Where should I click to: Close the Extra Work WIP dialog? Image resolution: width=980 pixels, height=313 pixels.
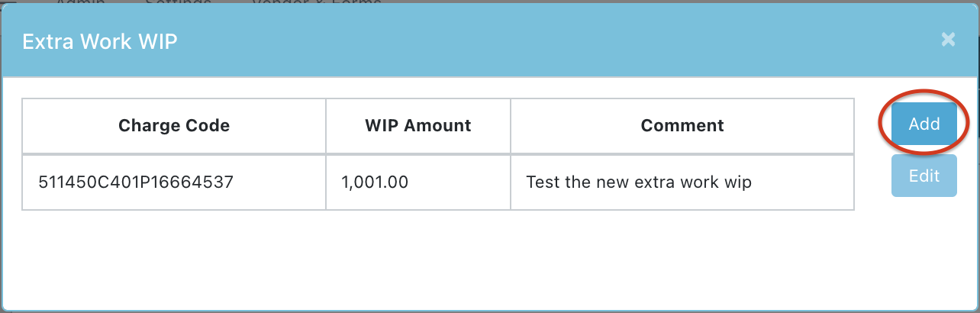(x=948, y=40)
